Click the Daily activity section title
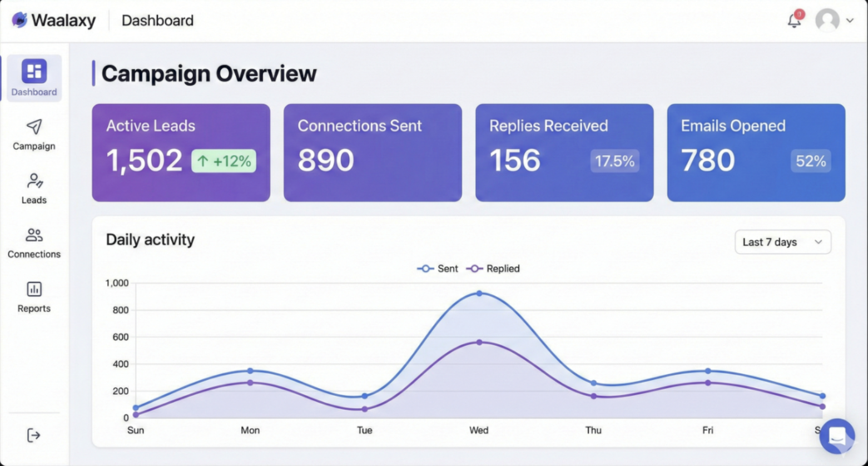The image size is (868, 466). 150,240
